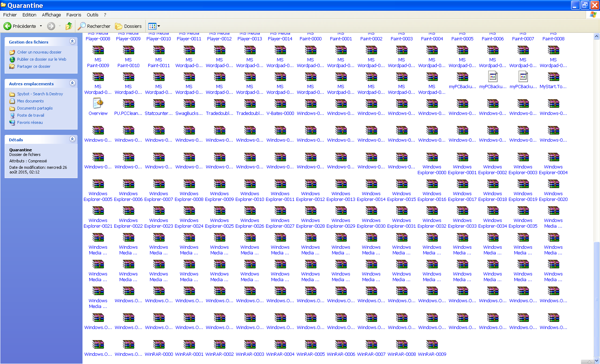Click the file name Windows Explorer-0026
Viewport: 600px width, 364px height.
pyautogui.click(x=250, y=223)
